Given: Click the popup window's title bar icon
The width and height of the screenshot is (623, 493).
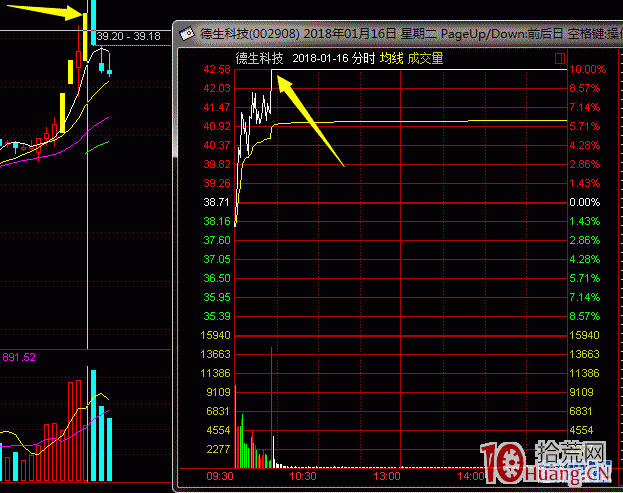Looking at the screenshot, I should tap(186, 34).
